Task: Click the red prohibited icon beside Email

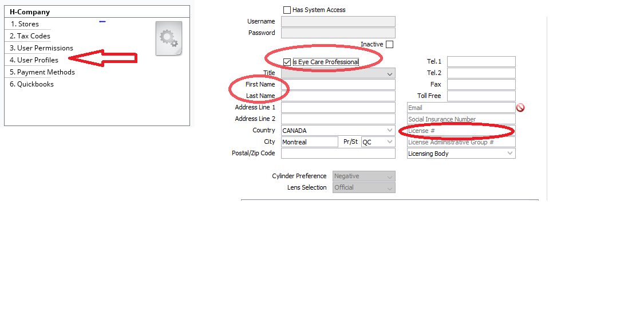Action: (520, 108)
